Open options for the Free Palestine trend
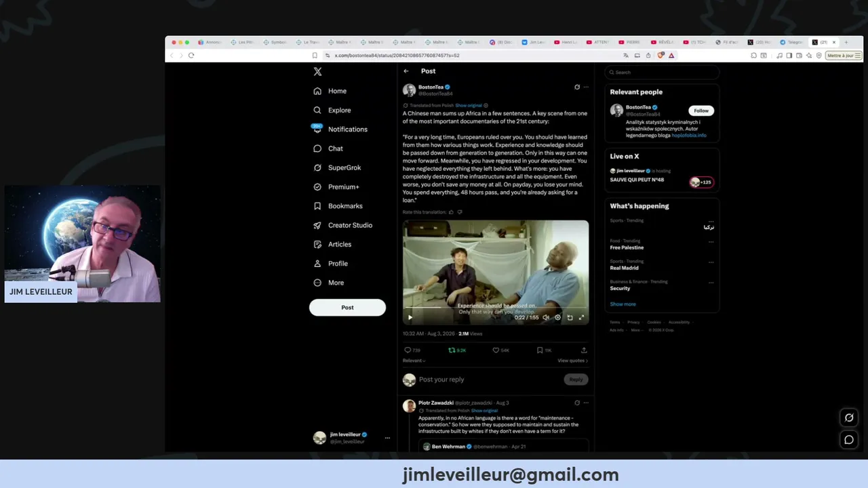Screen dimensions: 868x488 click(x=711, y=242)
